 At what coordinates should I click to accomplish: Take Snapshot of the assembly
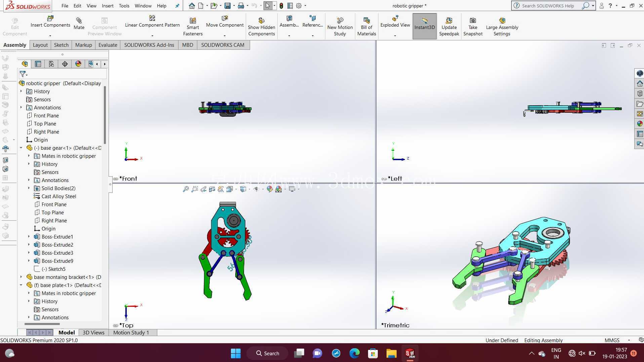pyautogui.click(x=473, y=27)
